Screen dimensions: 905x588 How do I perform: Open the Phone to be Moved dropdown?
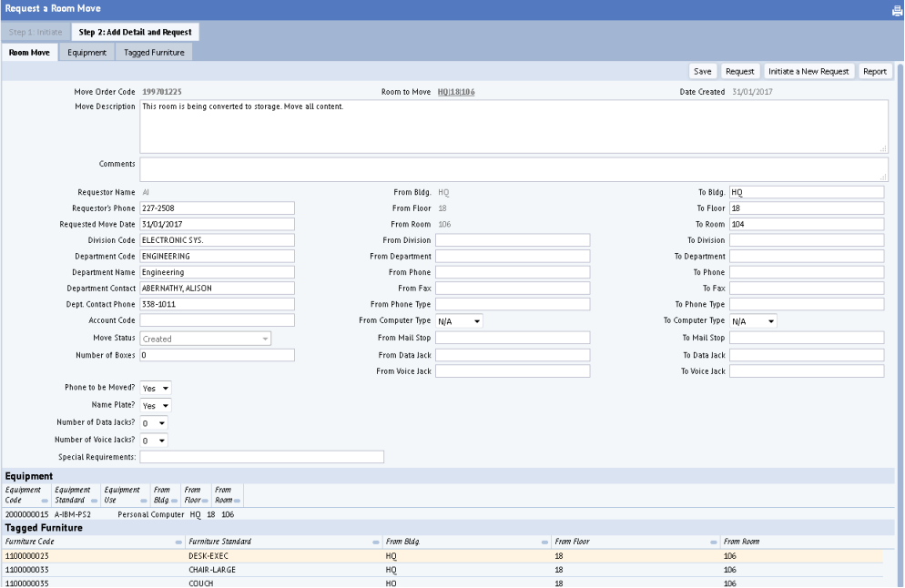(x=156, y=389)
